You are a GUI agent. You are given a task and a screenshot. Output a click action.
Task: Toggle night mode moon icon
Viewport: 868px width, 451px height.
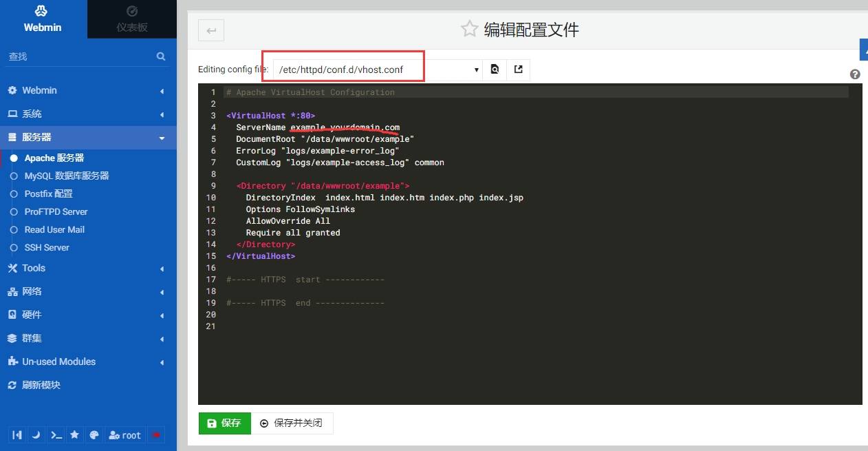point(36,435)
